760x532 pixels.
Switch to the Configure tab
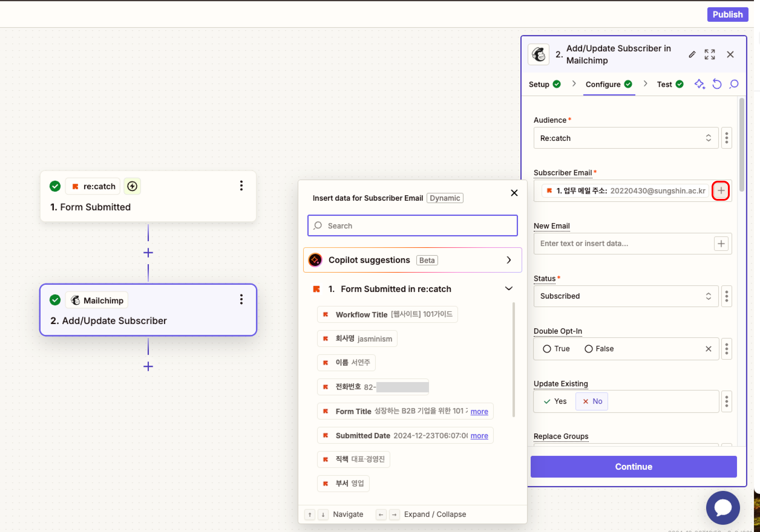[x=609, y=84]
